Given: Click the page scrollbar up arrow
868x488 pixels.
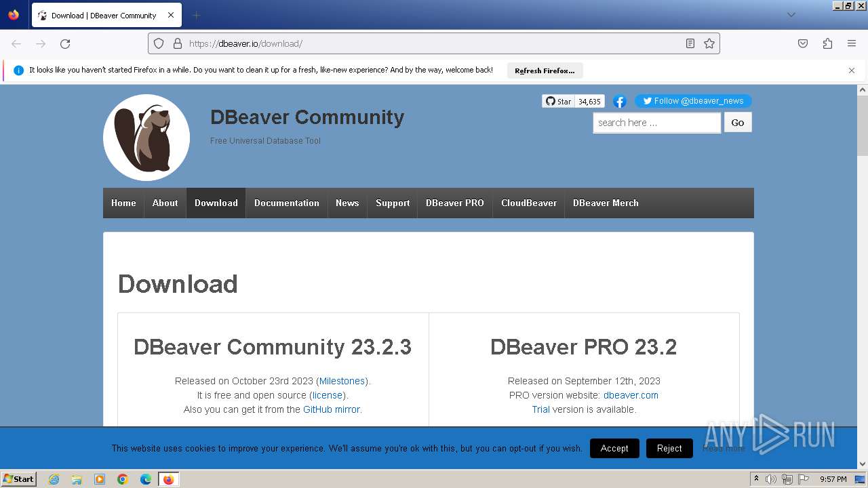Looking at the screenshot, I should click(x=863, y=89).
